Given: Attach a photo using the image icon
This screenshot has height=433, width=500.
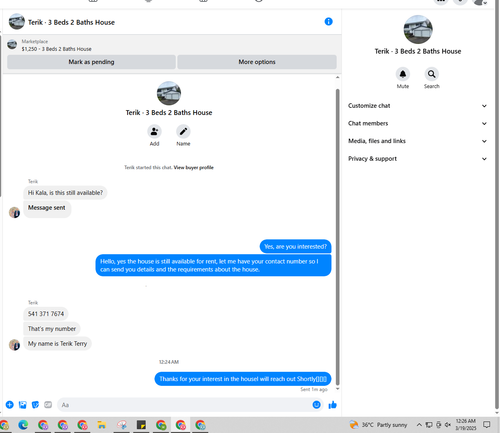Looking at the screenshot, I should click(x=22, y=405).
